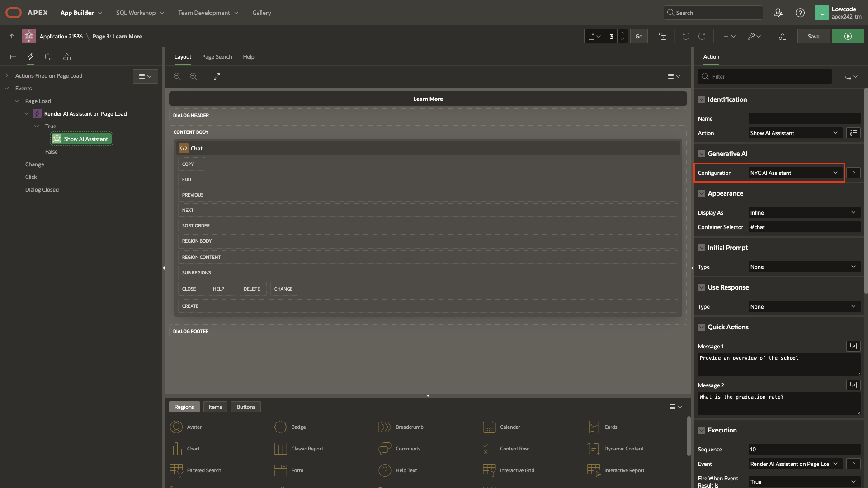The width and height of the screenshot is (868, 488).
Task: Open the Display As Inline dropdown
Action: pos(803,212)
